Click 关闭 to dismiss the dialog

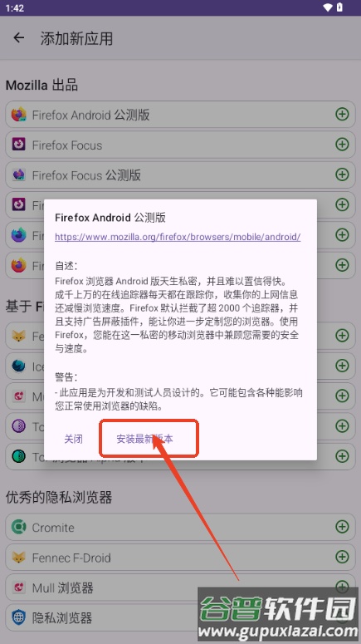(x=73, y=439)
